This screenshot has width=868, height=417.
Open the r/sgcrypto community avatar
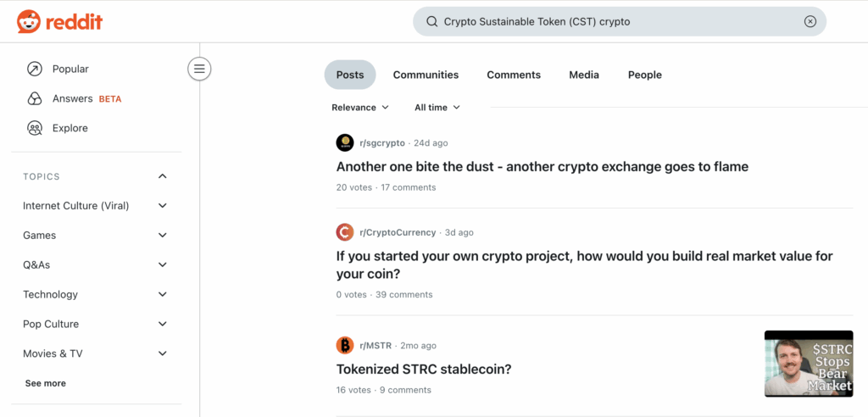pos(344,143)
